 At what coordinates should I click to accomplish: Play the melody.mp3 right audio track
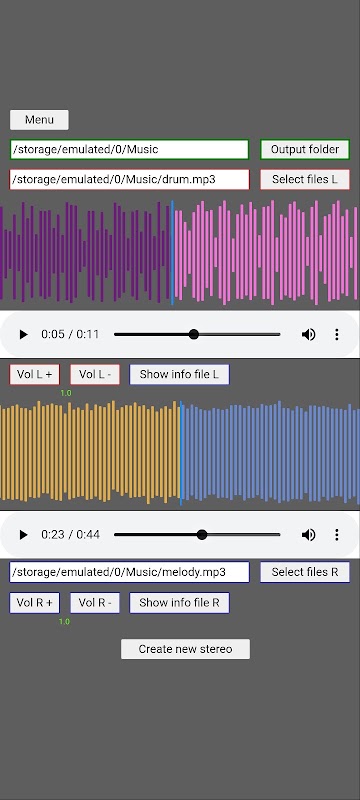(23, 535)
